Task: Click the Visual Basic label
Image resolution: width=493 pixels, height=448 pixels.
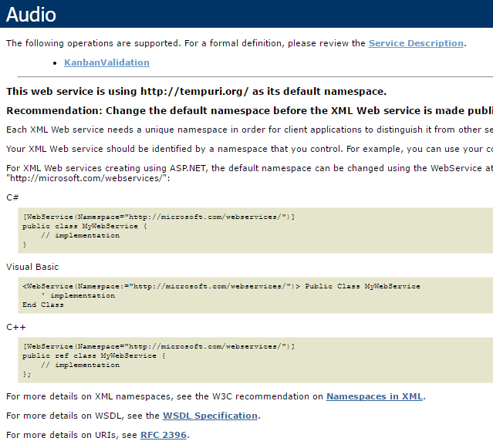Action: 32,267
